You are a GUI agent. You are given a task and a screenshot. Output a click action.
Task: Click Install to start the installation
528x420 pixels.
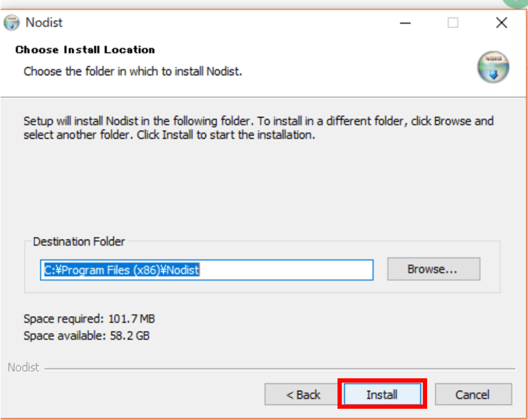tap(382, 394)
